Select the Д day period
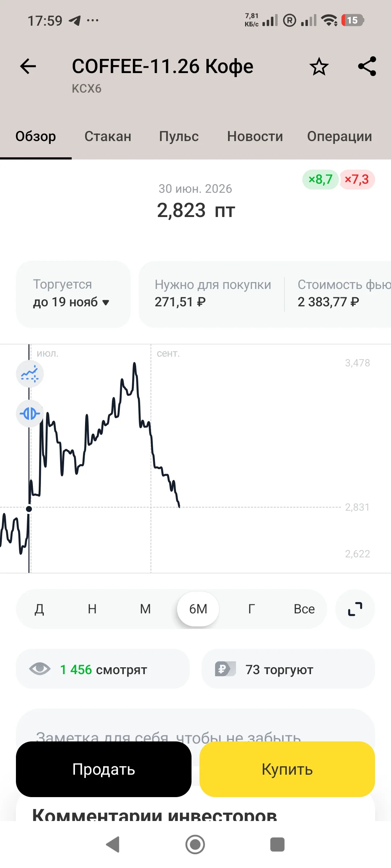 click(39, 609)
